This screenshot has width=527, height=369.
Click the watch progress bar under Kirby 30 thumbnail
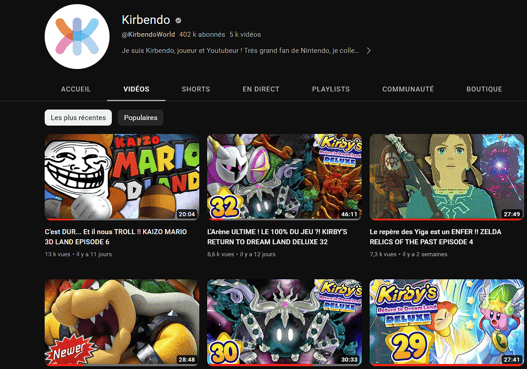click(284, 365)
